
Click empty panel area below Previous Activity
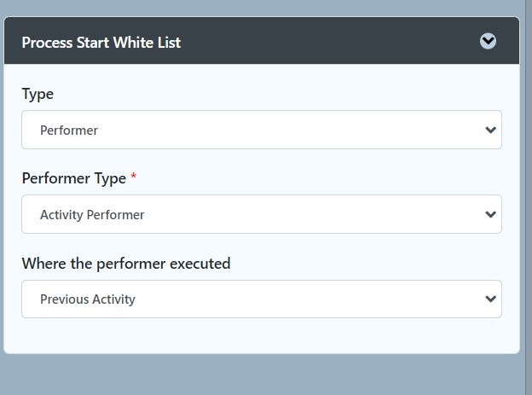click(262, 335)
